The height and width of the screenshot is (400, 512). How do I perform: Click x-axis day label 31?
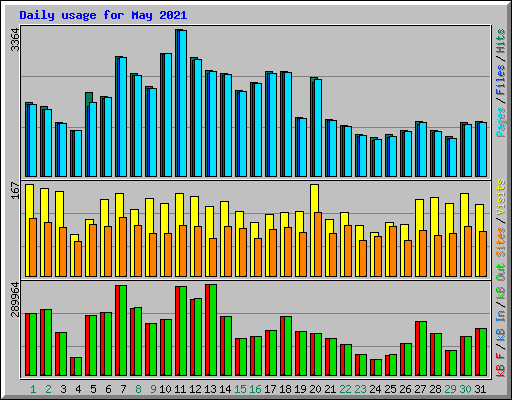click(480, 389)
